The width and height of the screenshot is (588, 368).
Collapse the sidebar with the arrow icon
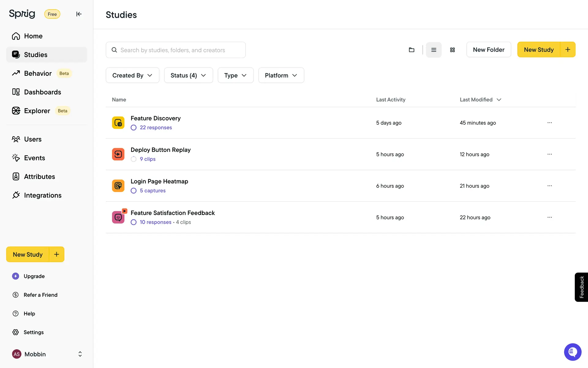[79, 14]
